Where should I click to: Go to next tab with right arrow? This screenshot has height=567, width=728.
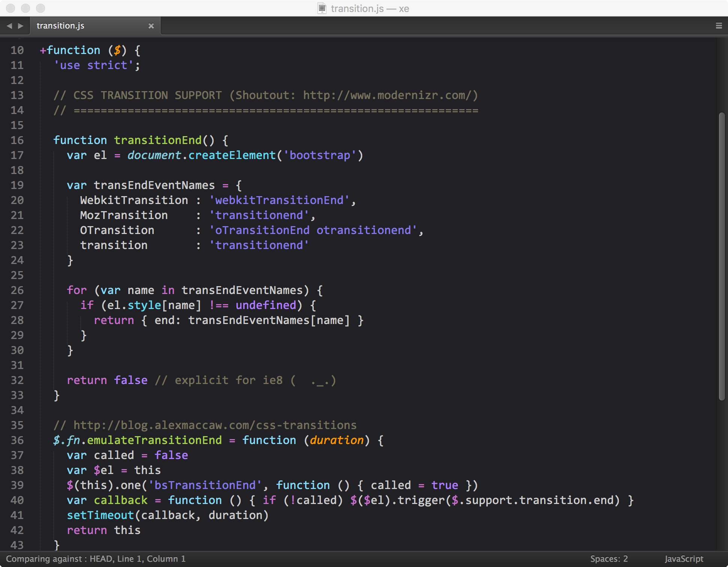tap(21, 26)
